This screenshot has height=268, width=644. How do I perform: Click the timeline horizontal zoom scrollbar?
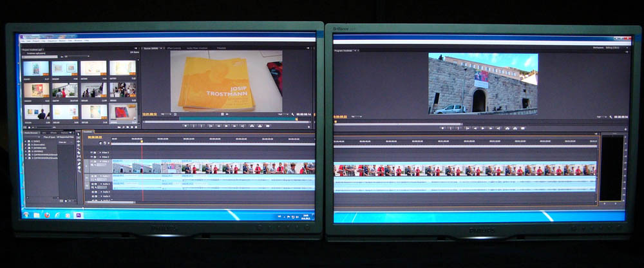click(x=110, y=202)
